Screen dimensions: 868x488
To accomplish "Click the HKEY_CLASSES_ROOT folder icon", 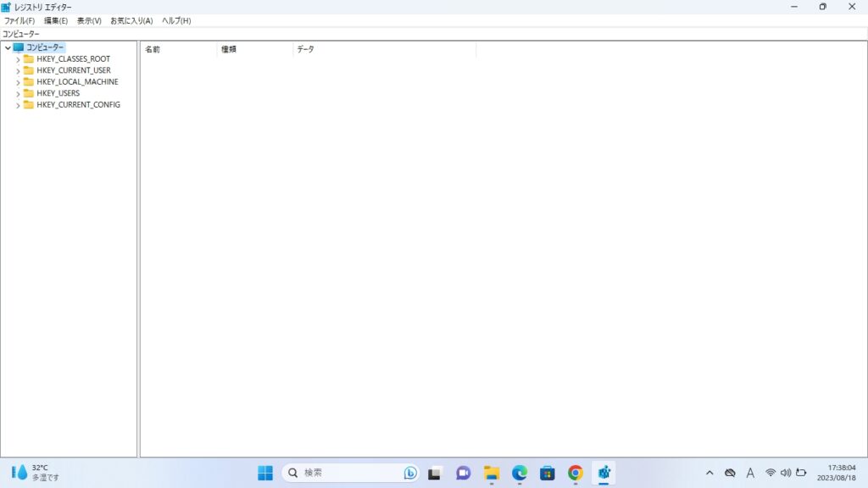I will coord(29,59).
